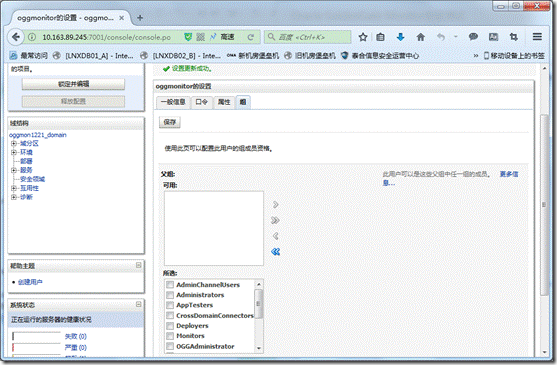
Task: Open the hamburger browser menu
Action: (537, 37)
